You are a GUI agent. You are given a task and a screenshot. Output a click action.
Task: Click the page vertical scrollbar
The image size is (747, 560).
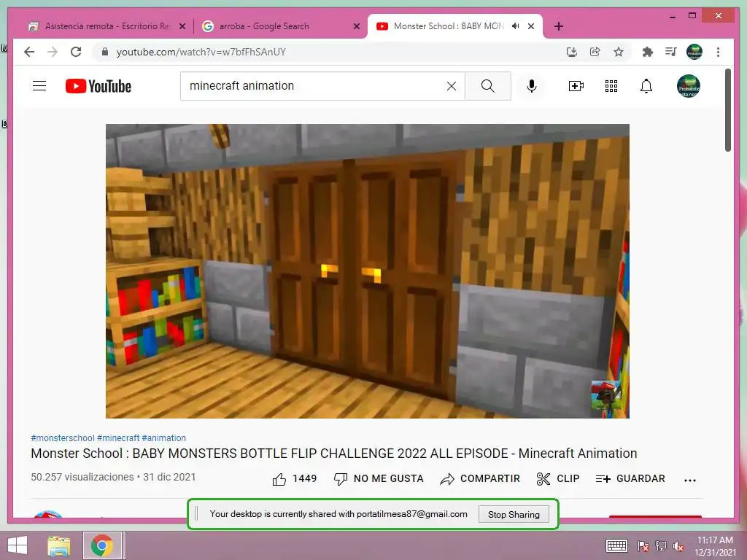tap(727, 110)
